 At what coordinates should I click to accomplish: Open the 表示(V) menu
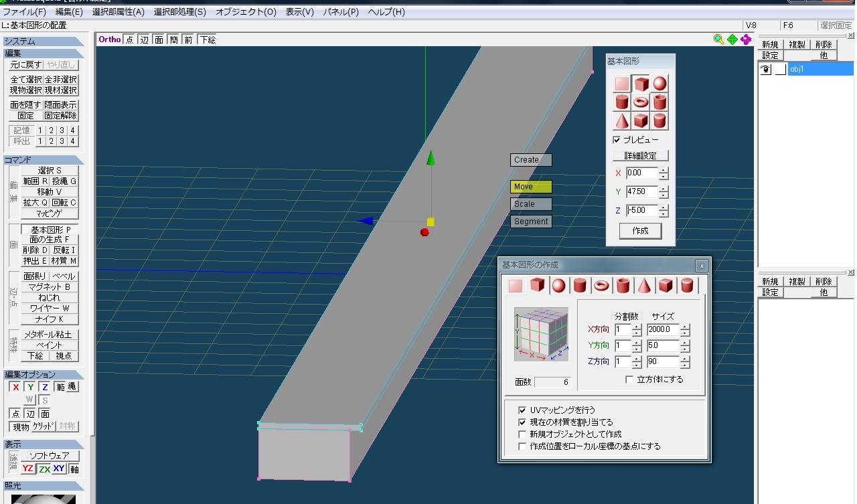[299, 12]
